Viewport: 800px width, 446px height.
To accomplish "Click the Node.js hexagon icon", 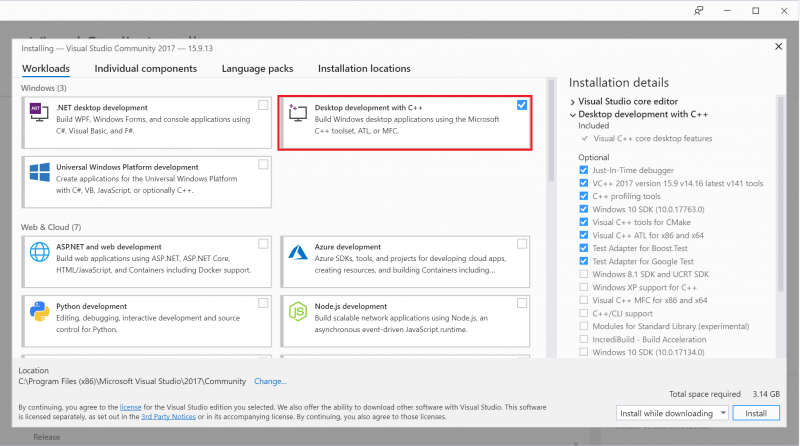I will [x=297, y=311].
